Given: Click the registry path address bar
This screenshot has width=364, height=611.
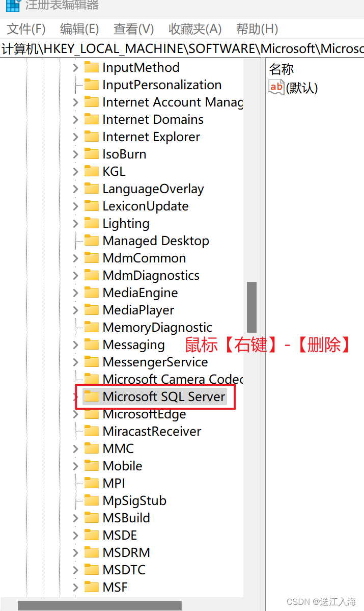Looking at the screenshot, I should [x=182, y=49].
